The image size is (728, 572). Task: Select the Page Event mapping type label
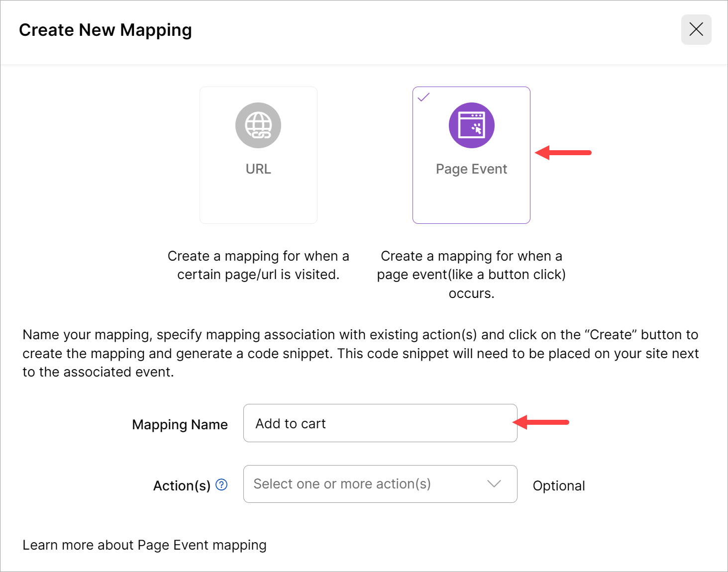click(471, 169)
